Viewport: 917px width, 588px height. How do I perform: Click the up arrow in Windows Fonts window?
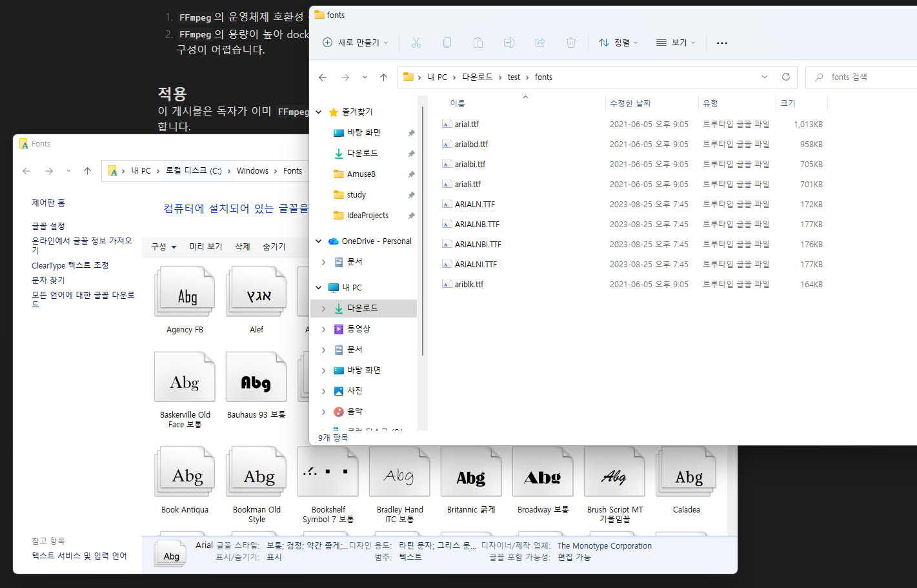(88, 171)
